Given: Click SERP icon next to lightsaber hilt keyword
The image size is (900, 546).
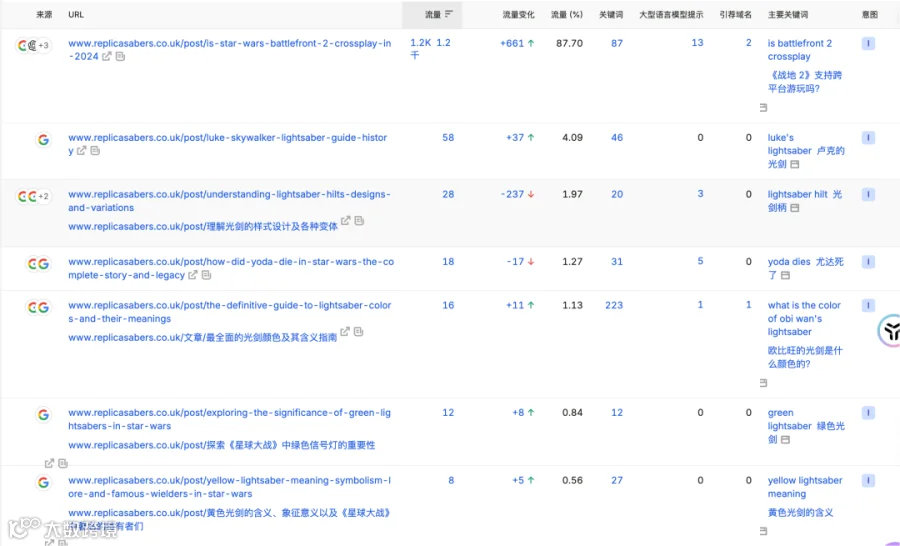Looking at the screenshot, I should [x=794, y=208].
